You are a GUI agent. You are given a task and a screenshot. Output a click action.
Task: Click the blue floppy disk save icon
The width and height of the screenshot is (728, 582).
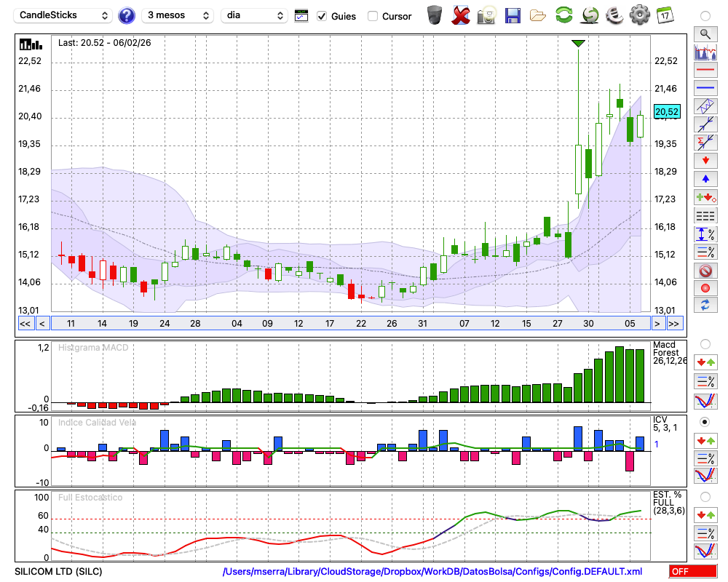(513, 15)
